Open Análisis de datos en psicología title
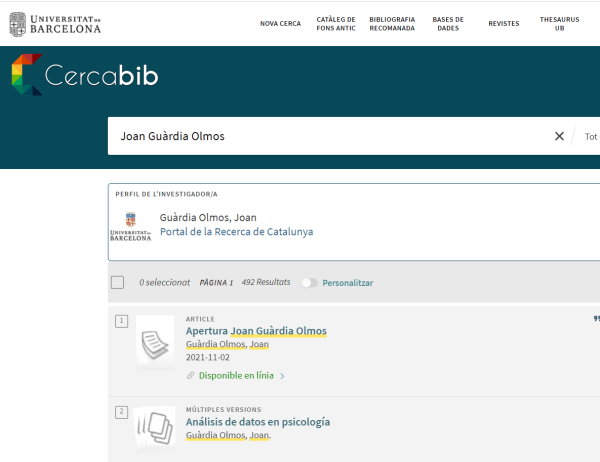The height and width of the screenshot is (462, 600). point(258,422)
